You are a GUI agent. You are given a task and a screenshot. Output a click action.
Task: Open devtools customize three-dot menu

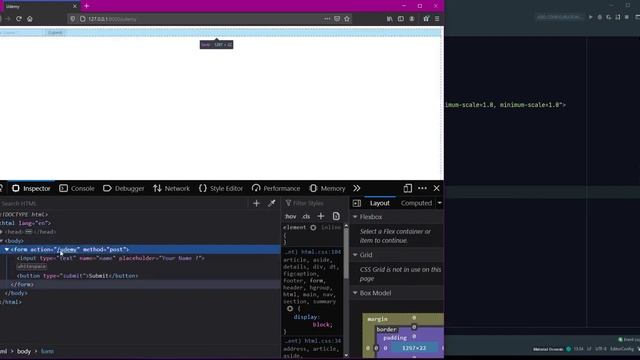pos(422,188)
